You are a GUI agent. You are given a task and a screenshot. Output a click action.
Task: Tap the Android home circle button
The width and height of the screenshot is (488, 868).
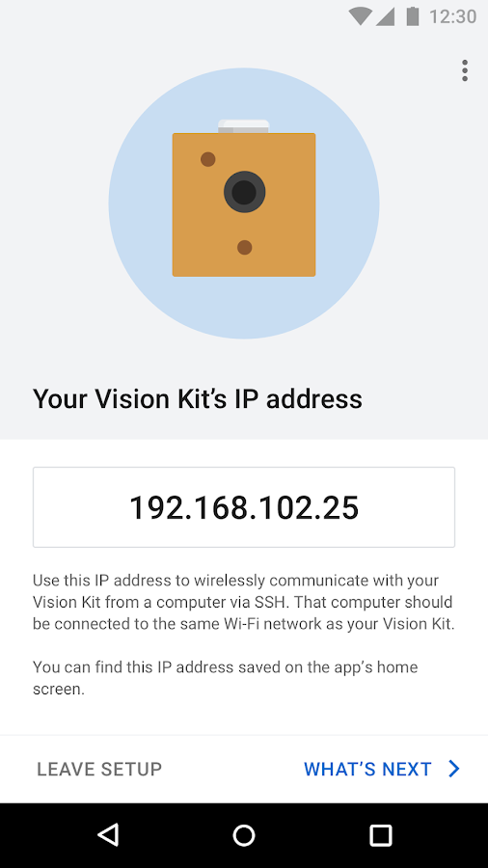tap(244, 835)
